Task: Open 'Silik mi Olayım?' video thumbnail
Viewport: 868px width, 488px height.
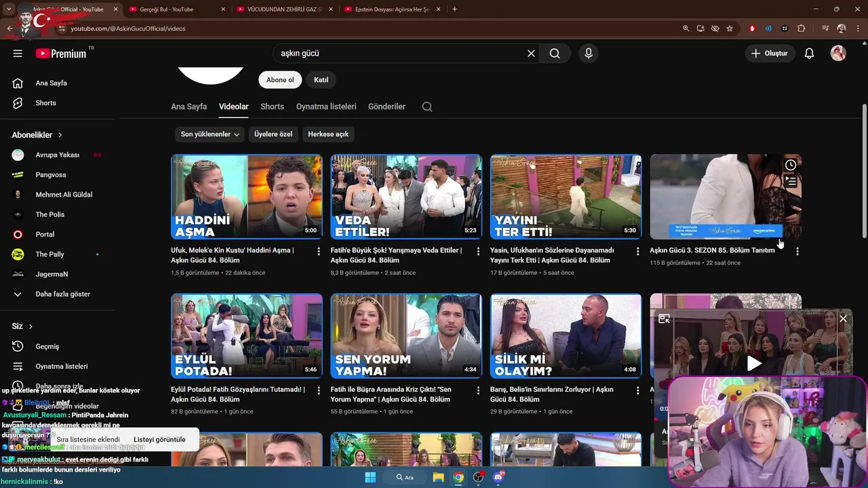Action: pyautogui.click(x=566, y=335)
